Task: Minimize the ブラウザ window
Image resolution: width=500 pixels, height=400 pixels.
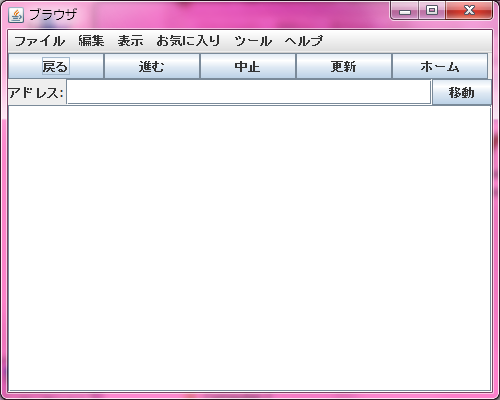Action: click(x=405, y=11)
